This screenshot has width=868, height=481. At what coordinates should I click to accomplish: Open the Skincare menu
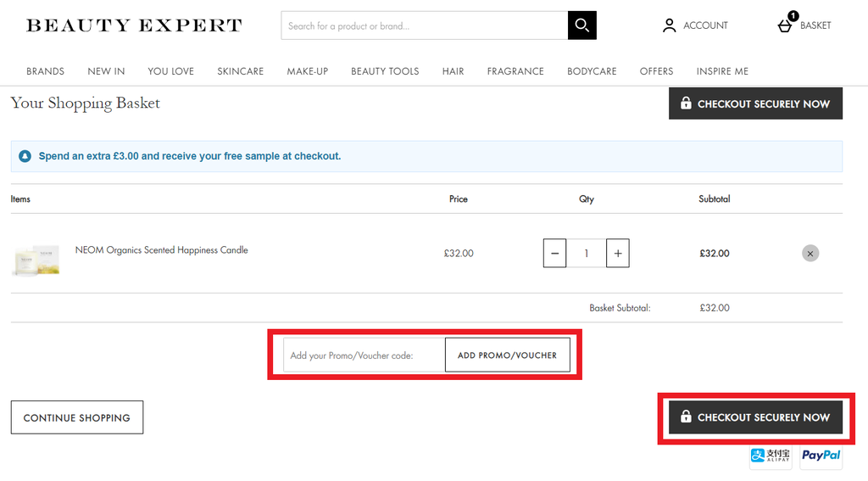coord(240,71)
